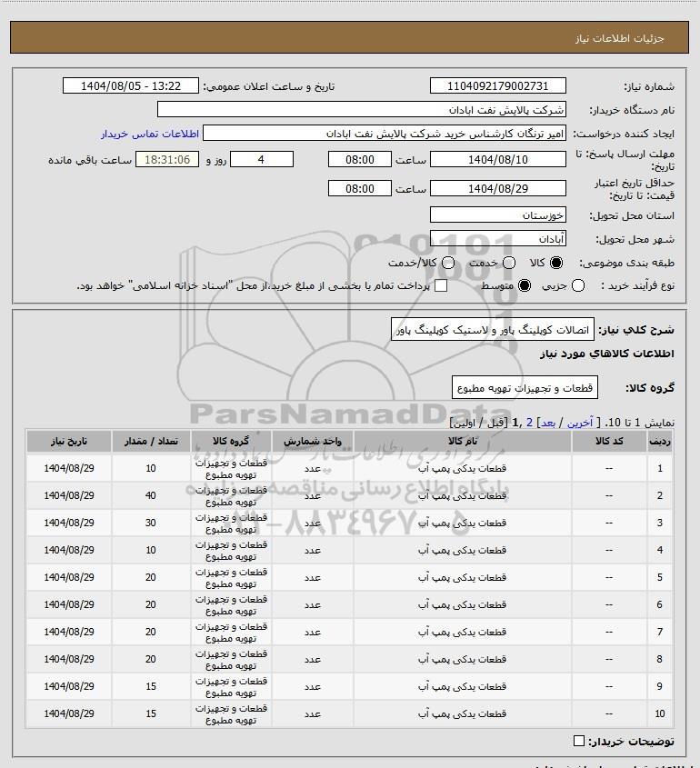The height and width of the screenshot is (768, 700).
Task: Jump to آخرین last page link
Action: coord(580,423)
